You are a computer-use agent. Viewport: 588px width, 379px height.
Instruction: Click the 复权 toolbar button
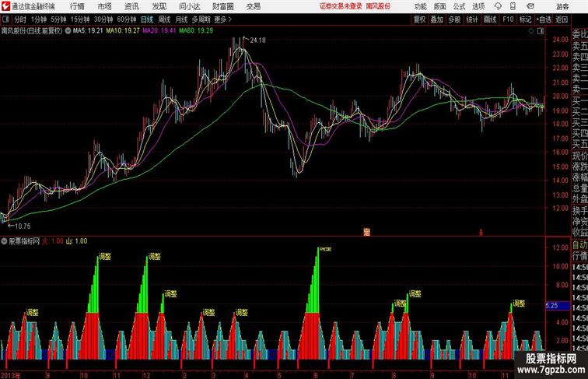tap(419, 19)
